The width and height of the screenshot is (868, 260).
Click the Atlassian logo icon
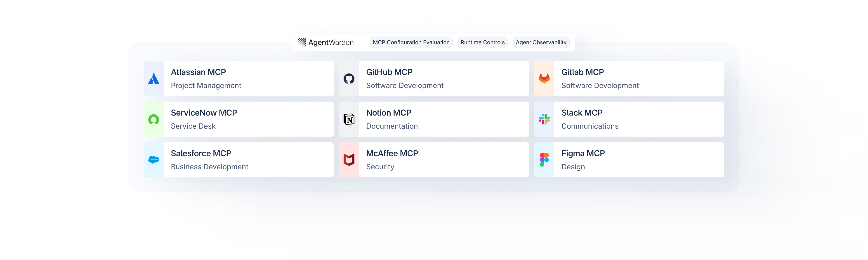[154, 79]
